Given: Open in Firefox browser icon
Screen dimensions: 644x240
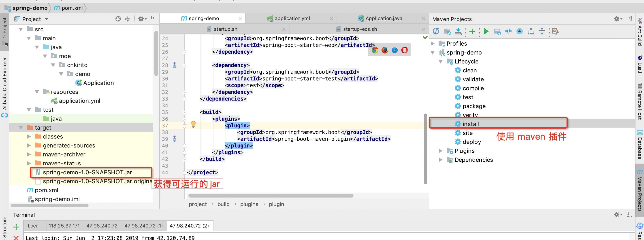Looking at the screenshot, I should [385, 50].
